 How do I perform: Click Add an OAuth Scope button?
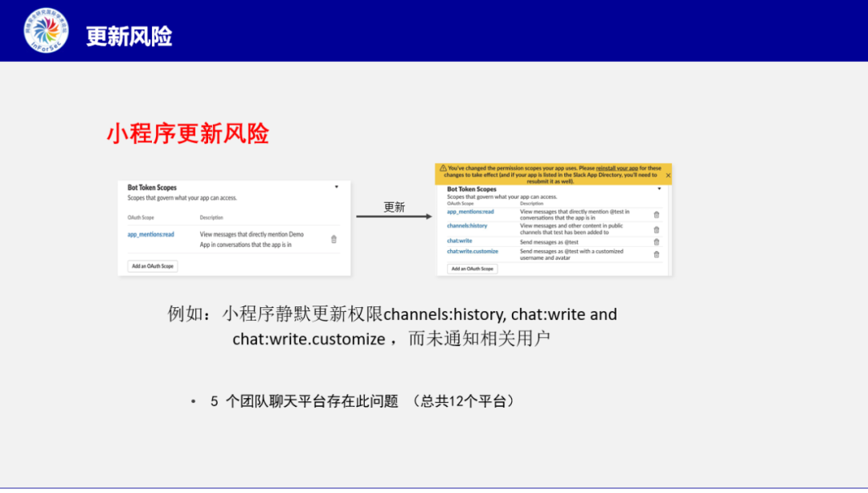coord(153,266)
